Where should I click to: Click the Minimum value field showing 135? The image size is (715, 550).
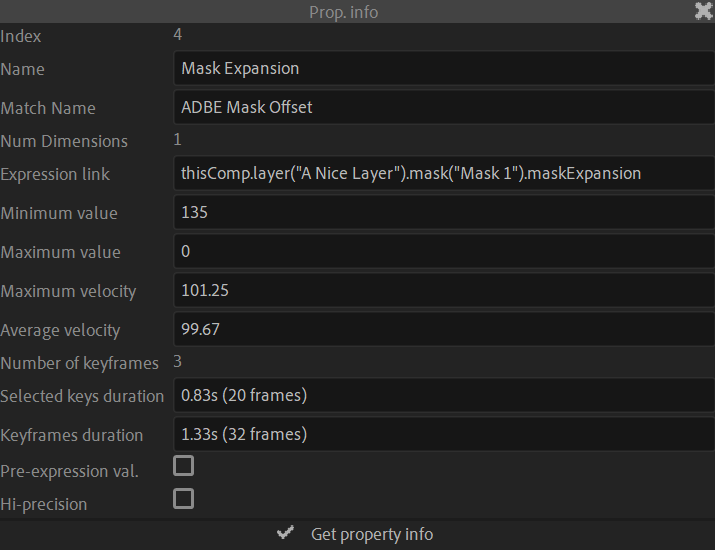(x=443, y=213)
